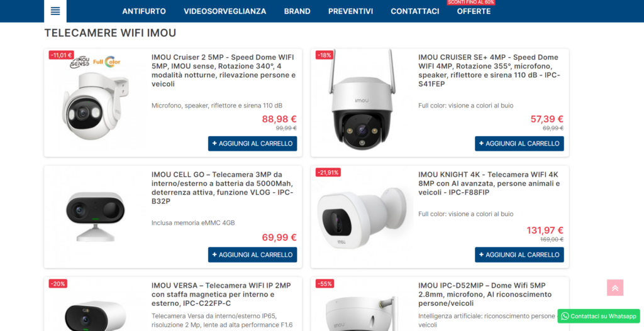The height and width of the screenshot is (331, 644).
Task: Open the IMOU KNIGHT 4K product title
Action: [489, 183]
